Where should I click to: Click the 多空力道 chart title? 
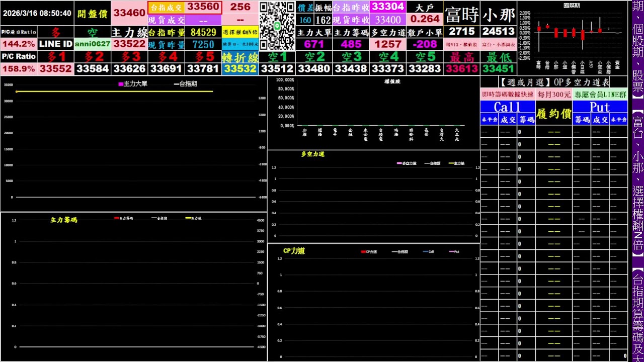coord(313,154)
